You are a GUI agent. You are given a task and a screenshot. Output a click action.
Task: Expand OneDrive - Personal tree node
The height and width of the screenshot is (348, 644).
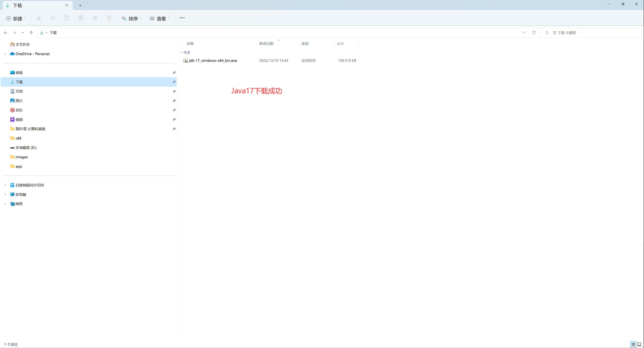point(5,54)
